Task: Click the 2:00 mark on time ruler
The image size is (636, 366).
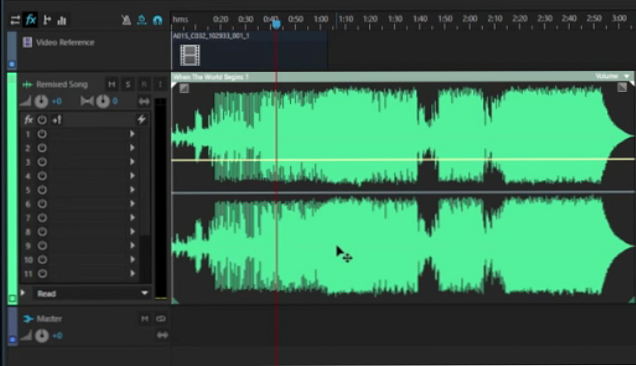Action: (x=470, y=19)
